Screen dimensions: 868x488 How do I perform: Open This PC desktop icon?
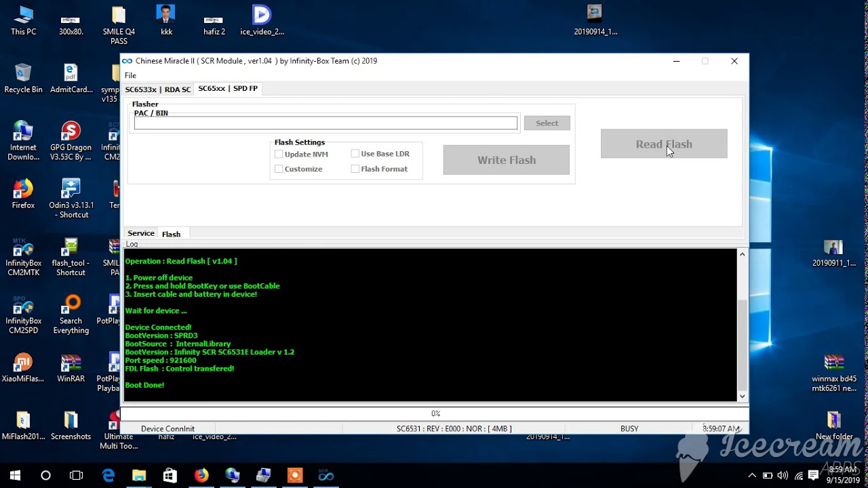pyautogui.click(x=23, y=20)
